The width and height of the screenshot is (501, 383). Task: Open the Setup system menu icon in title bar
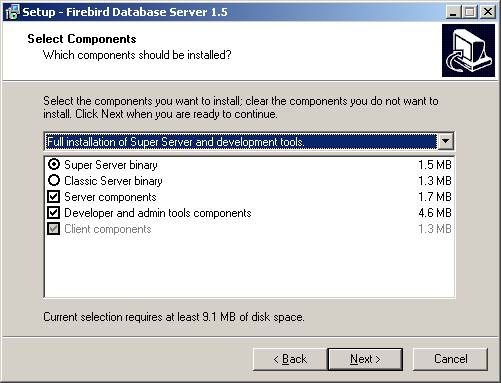pyautogui.click(x=12, y=12)
